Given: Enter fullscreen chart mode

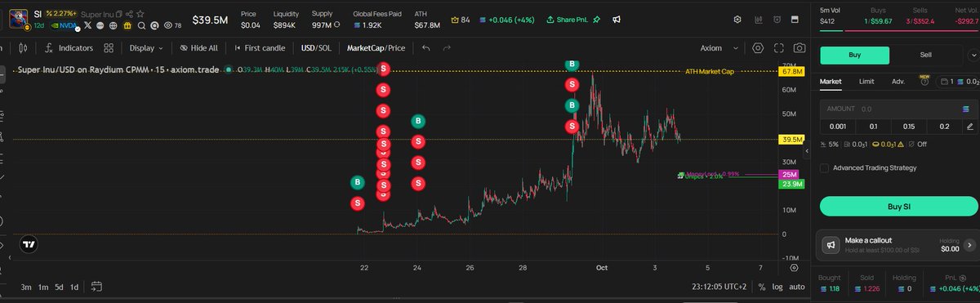Looking at the screenshot, I should point(779,48).
